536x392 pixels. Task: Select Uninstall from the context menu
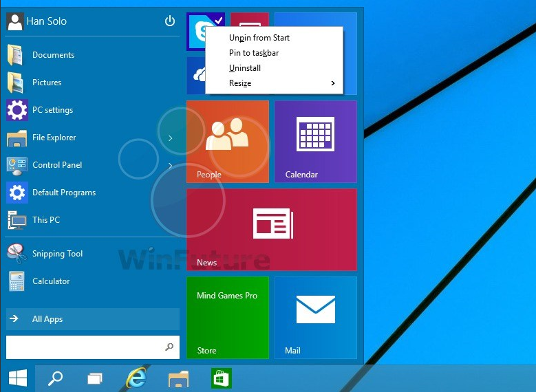pyautogui.click(x=245, y=68)
